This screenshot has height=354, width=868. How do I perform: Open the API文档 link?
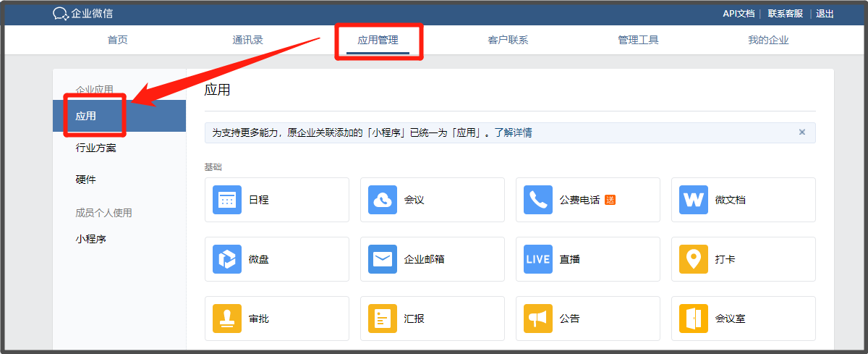pyautogui.click(x=739, y=13)
